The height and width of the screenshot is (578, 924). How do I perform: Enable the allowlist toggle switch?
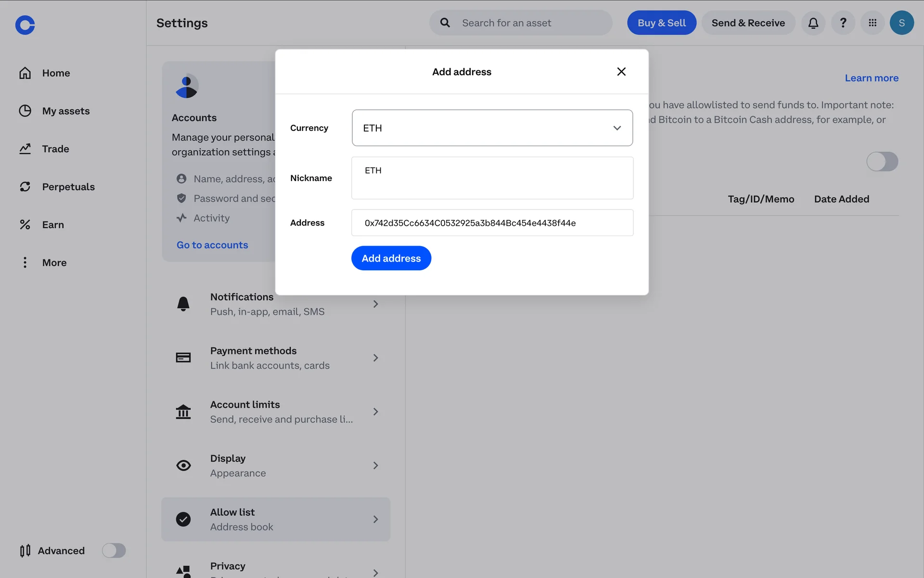point(882,161)
